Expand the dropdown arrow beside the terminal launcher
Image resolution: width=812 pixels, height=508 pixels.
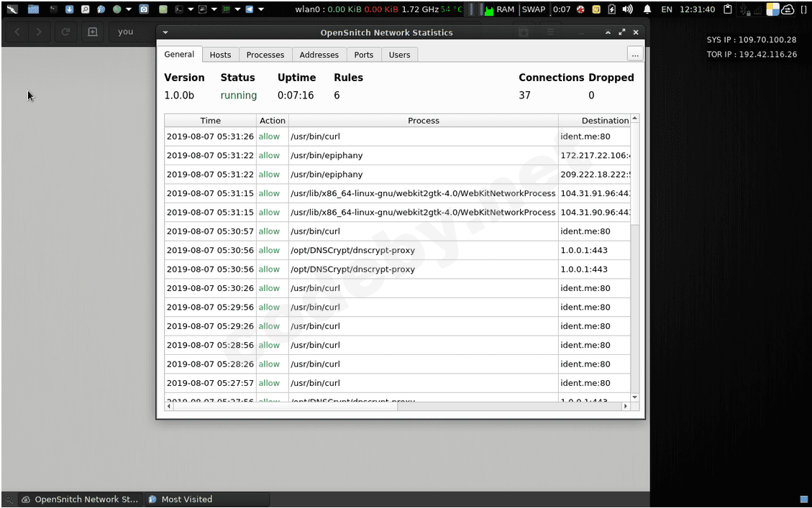click(x=191, y=9)
